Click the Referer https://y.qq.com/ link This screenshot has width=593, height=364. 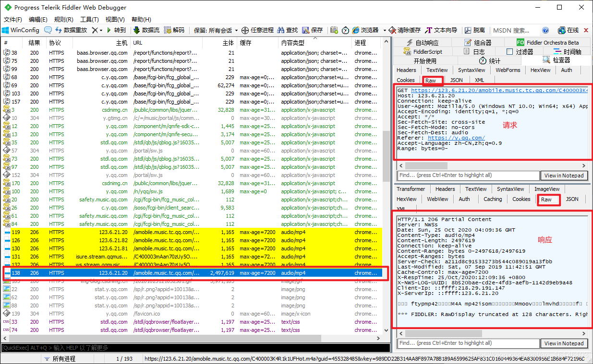coord(456,138)
